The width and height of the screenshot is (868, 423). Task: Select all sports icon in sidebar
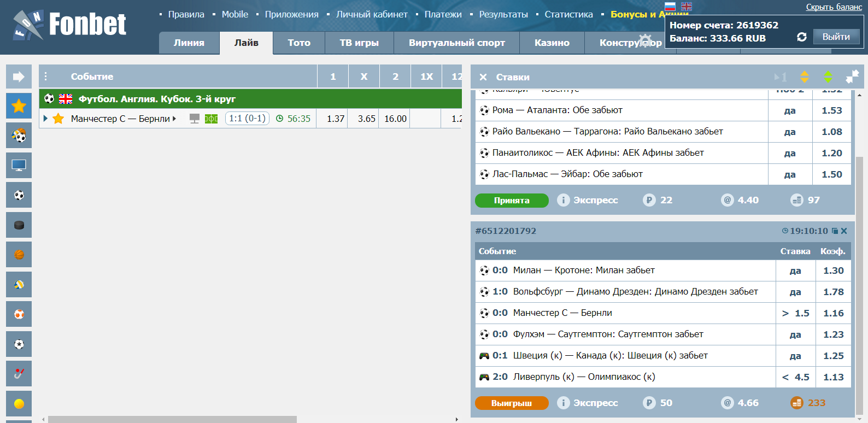click(x=19, y=136)
